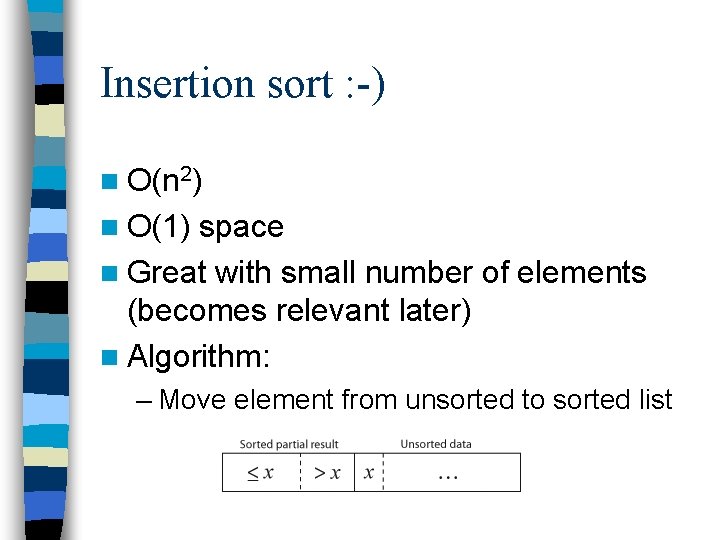
Task: Click "Move element from unsorted to sorted list"
Action: (x=416, y=400)
